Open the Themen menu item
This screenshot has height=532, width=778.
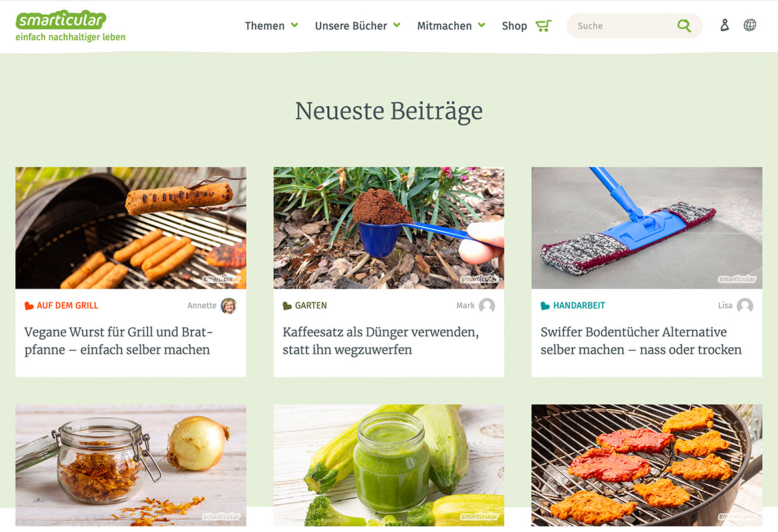point(265,26)
